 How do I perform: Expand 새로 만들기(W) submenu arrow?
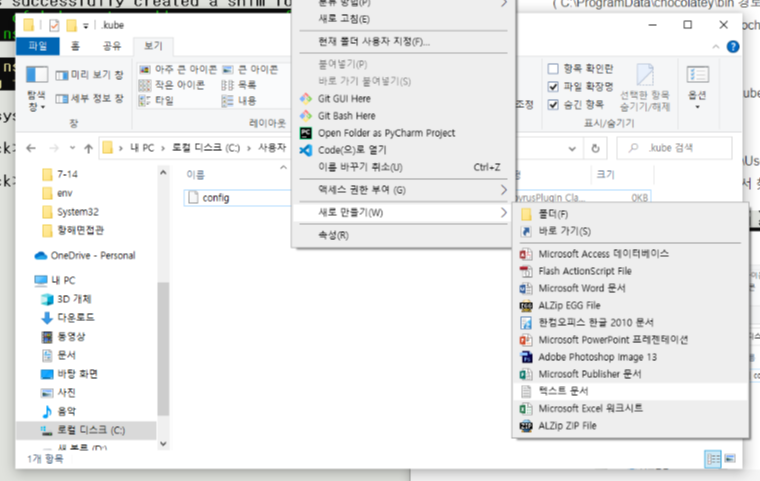click(504, 212)
